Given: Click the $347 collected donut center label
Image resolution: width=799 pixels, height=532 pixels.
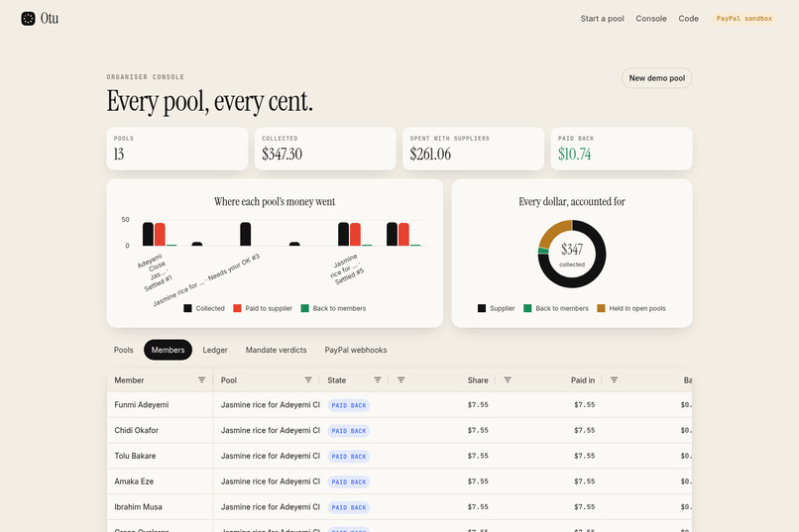Looking at the screenshot, I should click(x=572, y=254).
